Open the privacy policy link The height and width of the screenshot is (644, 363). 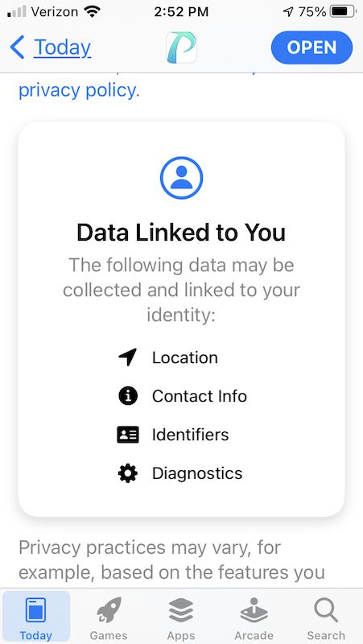pos(76,90)
